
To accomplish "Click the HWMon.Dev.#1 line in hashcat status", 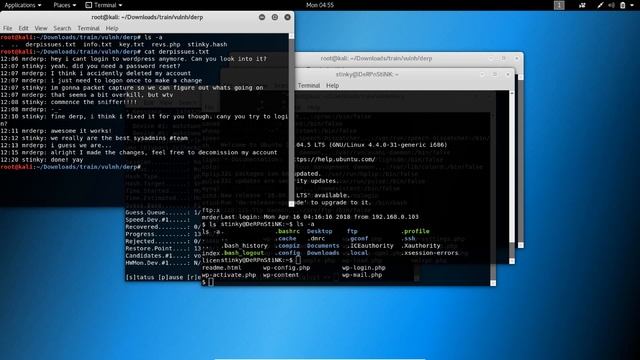I will (x=163, y=263).
